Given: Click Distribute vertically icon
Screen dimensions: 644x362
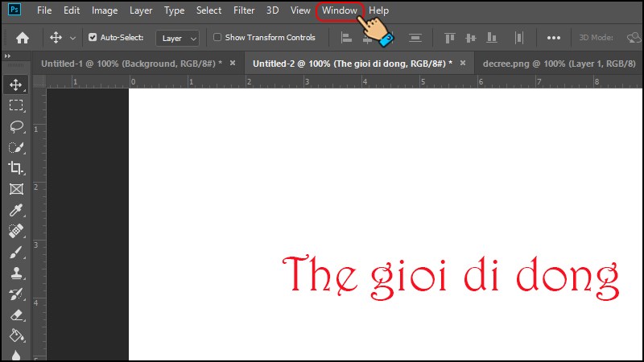Looking at the screenshot, I should (x=415, y=38).
